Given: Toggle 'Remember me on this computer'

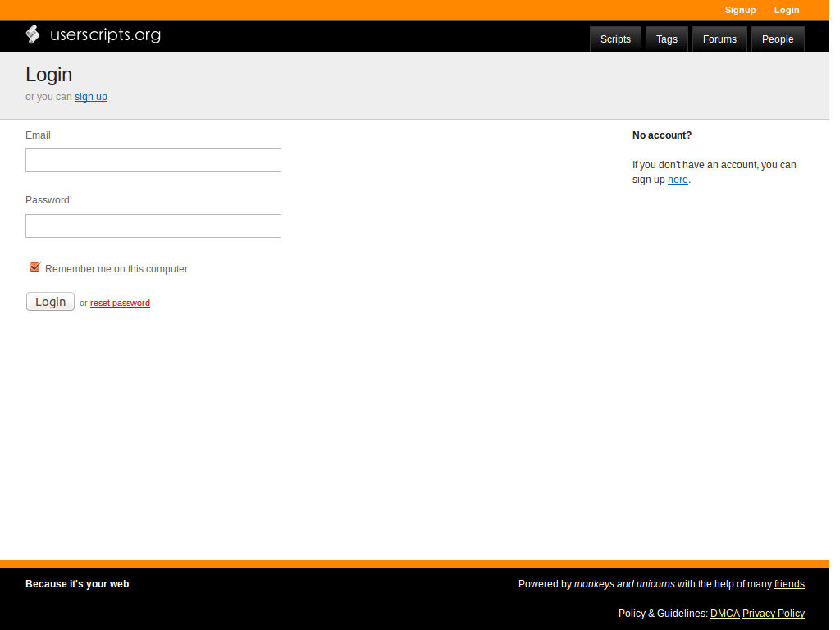Looking at the screenshot, I should pyautogui.click(x=34, y=267).
